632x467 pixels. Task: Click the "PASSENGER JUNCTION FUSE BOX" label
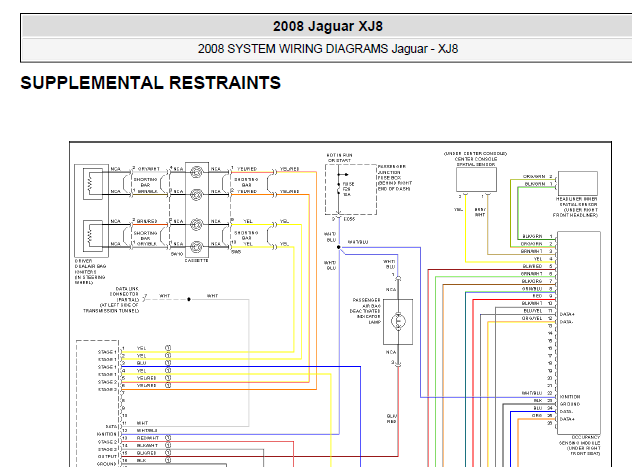392,172
